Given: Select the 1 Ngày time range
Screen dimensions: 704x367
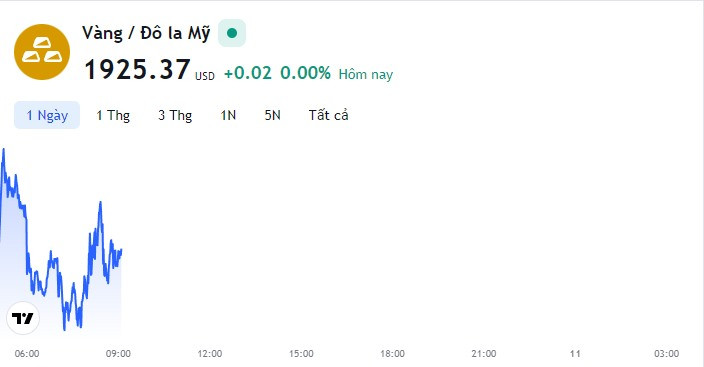Looking at the screenshot, I should (47, 115).
